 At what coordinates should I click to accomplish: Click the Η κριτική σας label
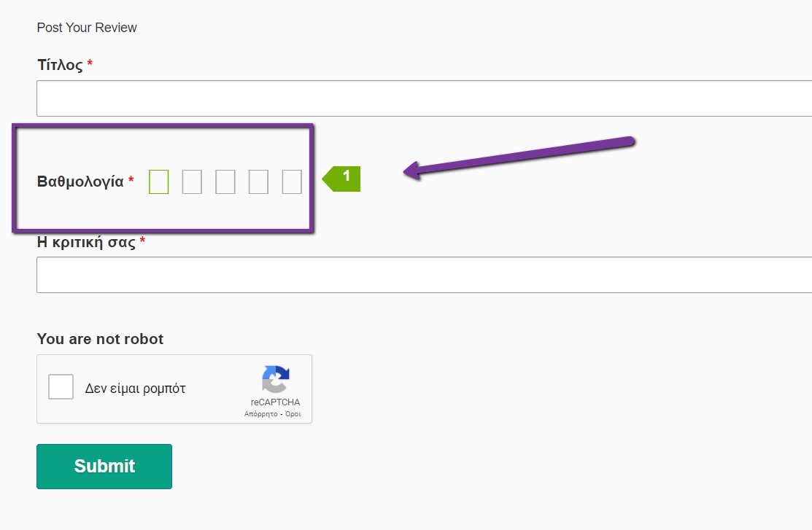point(86,242)
